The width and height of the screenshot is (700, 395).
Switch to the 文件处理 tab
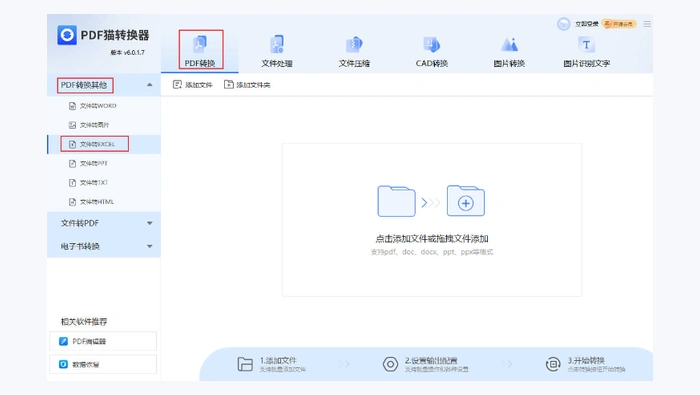pos(277,51)
